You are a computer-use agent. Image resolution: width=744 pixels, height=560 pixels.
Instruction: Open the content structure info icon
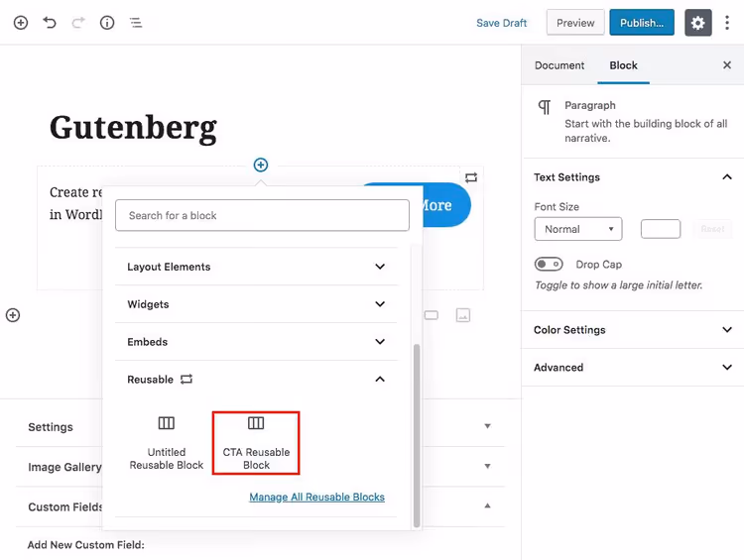point(107,22)
